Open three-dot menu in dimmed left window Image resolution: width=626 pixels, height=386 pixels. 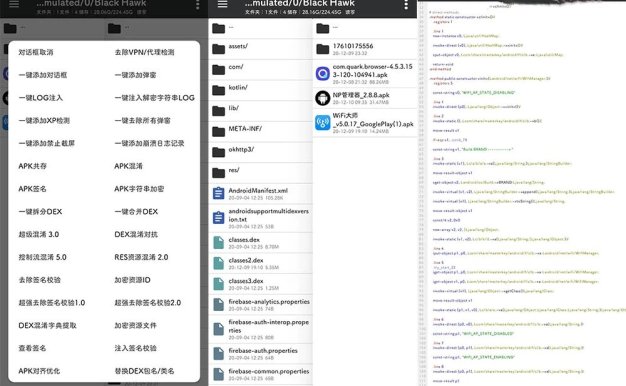click(197, 5)
